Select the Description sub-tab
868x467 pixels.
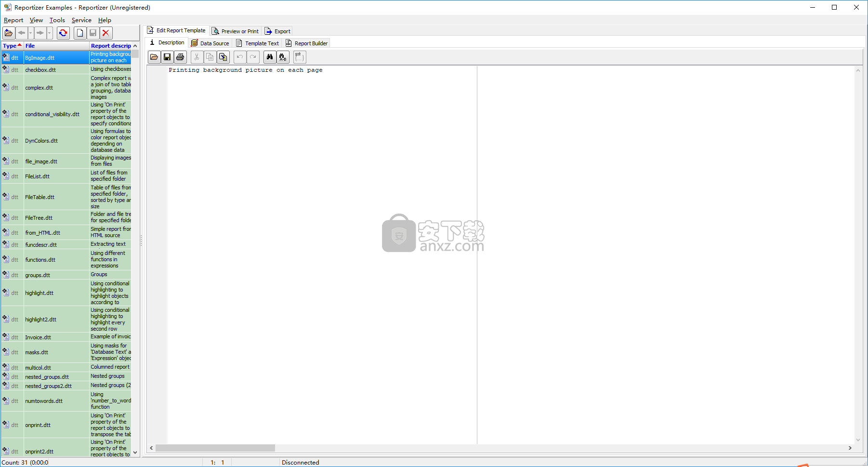tap(167, 42)
